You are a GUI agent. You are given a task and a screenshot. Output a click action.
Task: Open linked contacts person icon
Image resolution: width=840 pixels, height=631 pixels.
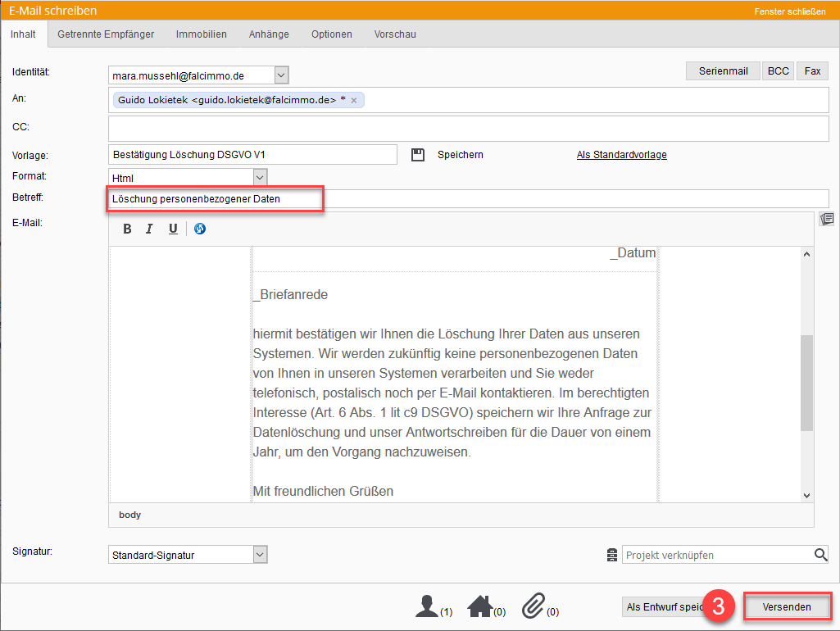pyautogui.click(x=428, y=606)
